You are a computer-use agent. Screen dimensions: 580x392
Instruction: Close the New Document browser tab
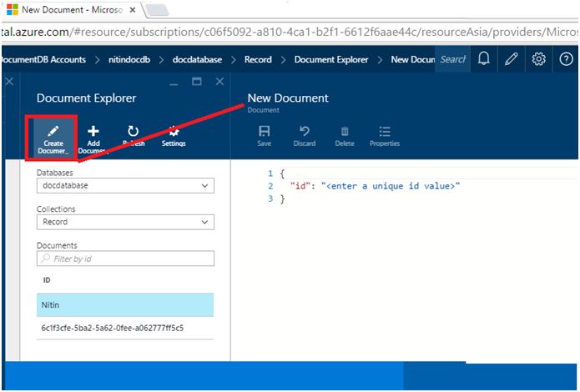pos(132,10)
